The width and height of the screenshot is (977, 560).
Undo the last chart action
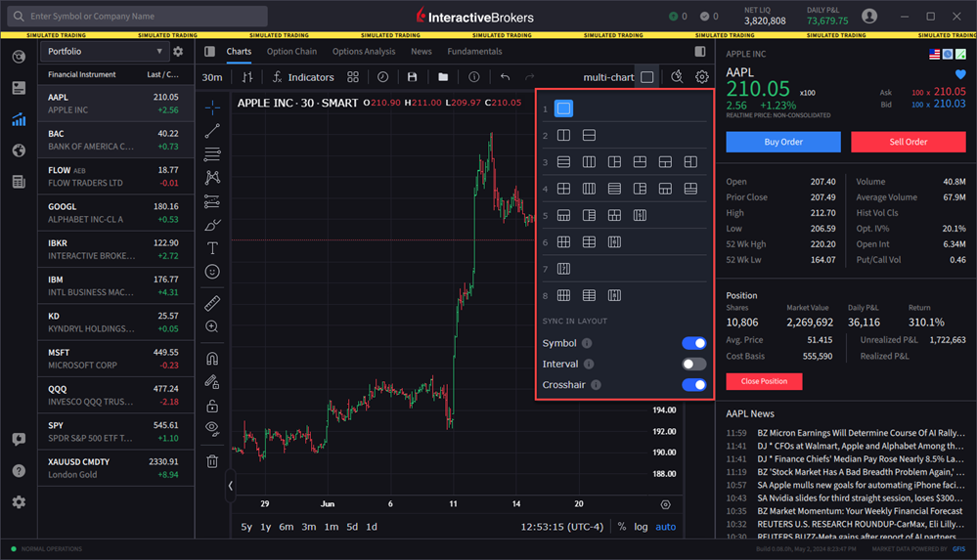(505, 77)
